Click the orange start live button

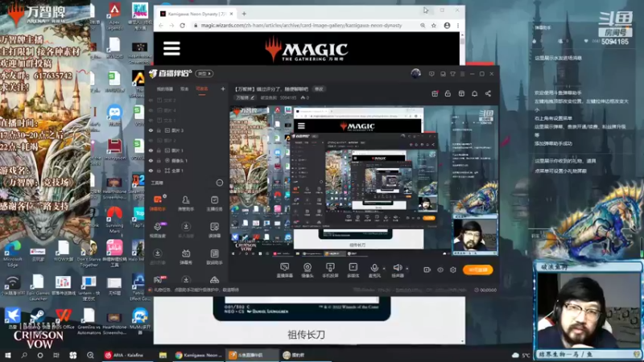pos(477,269)
